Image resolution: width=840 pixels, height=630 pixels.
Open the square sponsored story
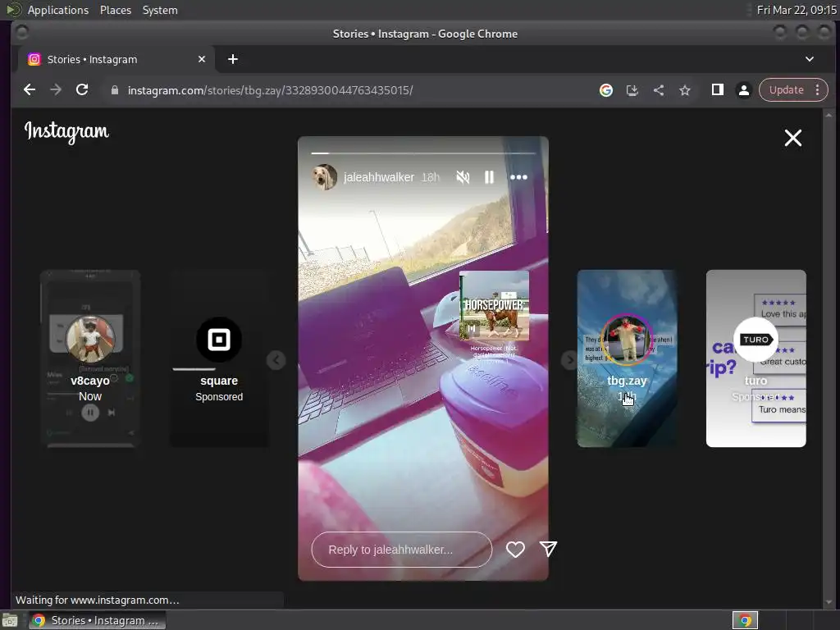(x=219, y=358)
